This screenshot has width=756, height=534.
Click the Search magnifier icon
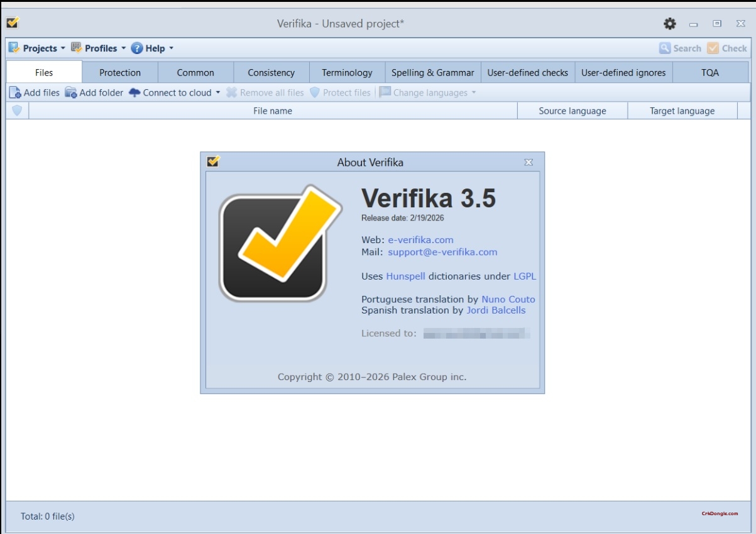coord(665,48)
